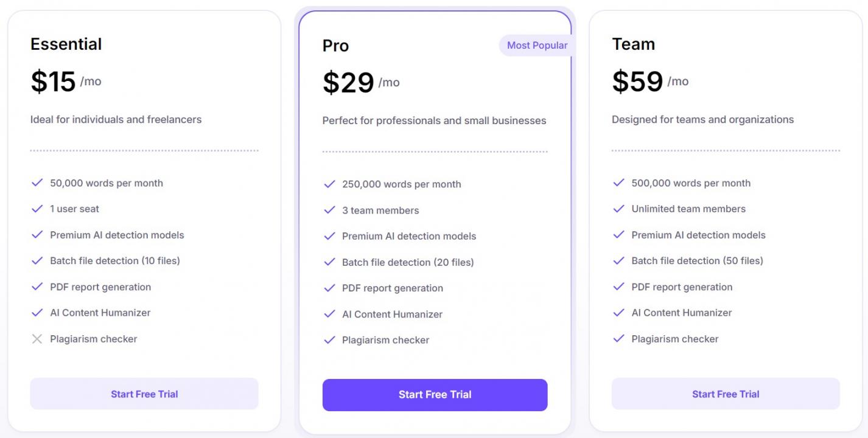Click the $59 price on Team plan

(637, 82)
